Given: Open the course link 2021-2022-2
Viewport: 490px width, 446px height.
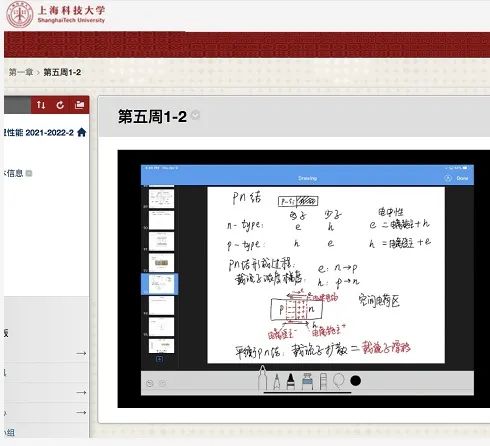Looking at the screenshot, I should pos(39,133).
